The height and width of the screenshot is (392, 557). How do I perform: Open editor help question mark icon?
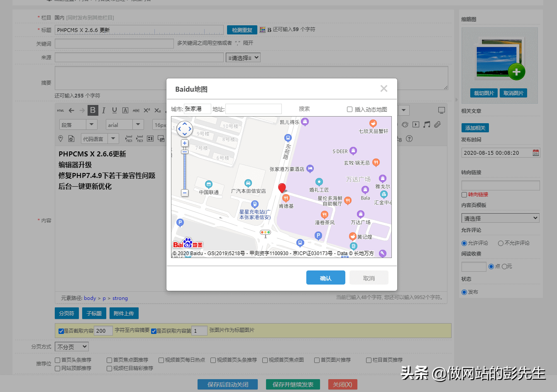point(409,139)
